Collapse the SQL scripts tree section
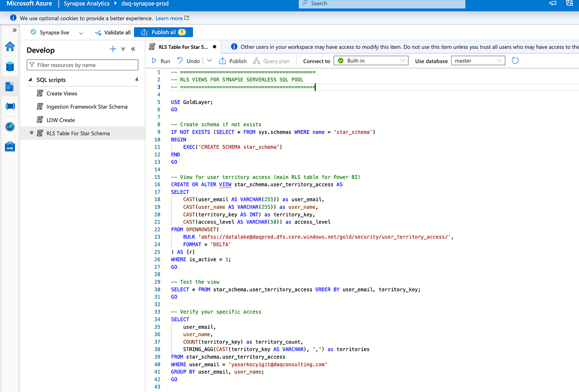The width and height of the screenshot is (579, 392). tap(30, 79)
